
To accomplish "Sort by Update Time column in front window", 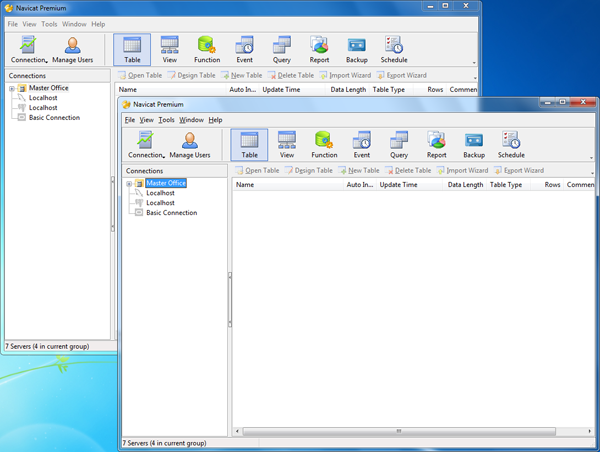I will (x=410, y=185).
